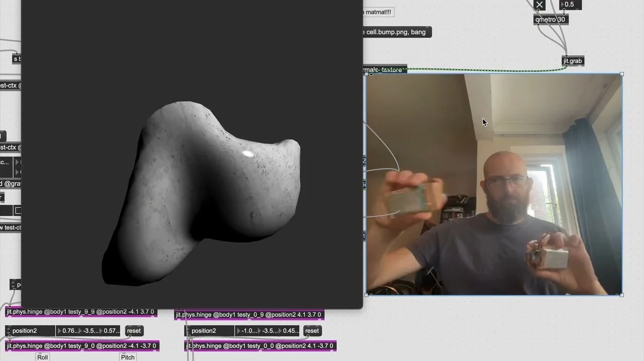
Task: Click the video window corner resize handle
Action: [x=622, y=294]
